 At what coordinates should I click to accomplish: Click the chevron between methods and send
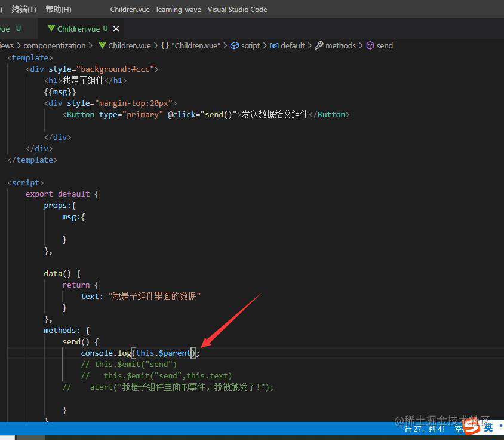(361, 45)
